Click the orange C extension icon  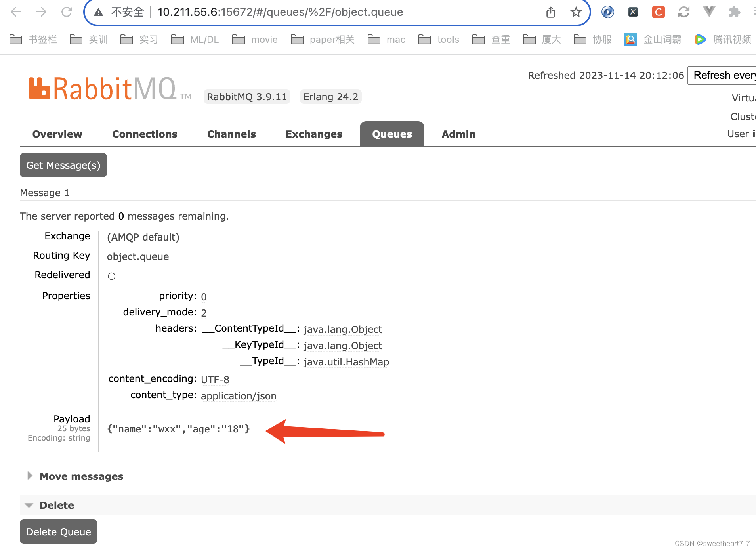pos(659,12)
